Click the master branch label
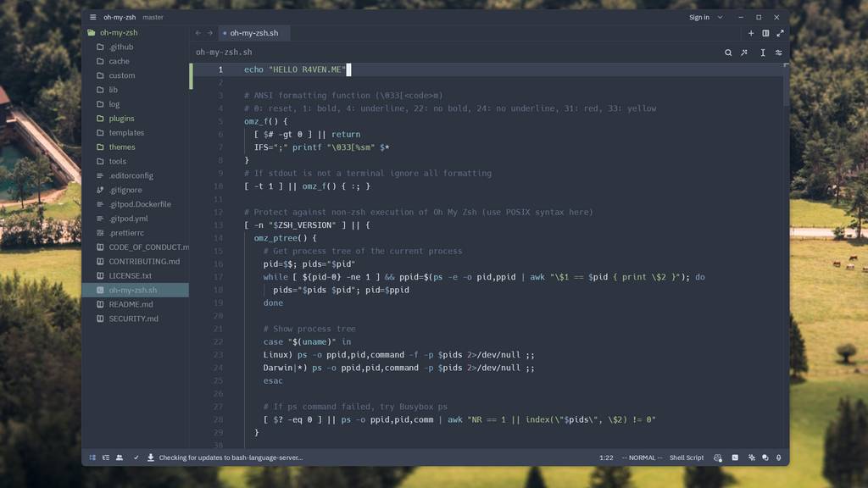This screenshot has width=868, height=488. tap(153, 17)
